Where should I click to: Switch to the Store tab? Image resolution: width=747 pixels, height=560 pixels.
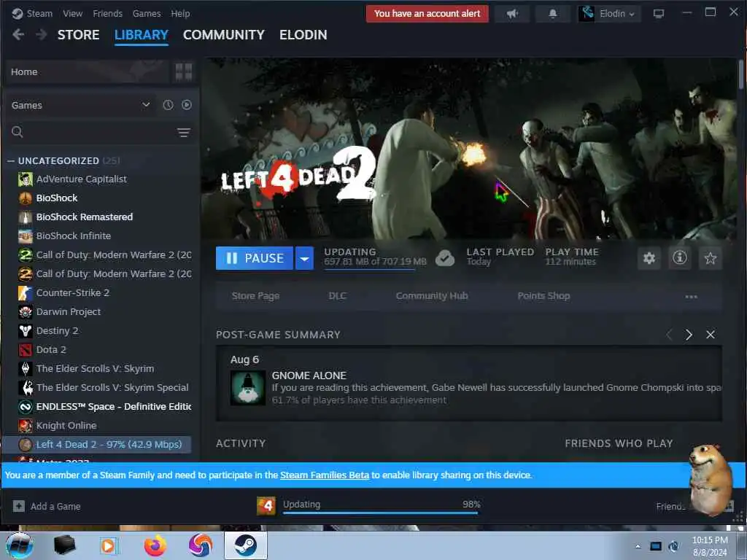coord(79,35)
